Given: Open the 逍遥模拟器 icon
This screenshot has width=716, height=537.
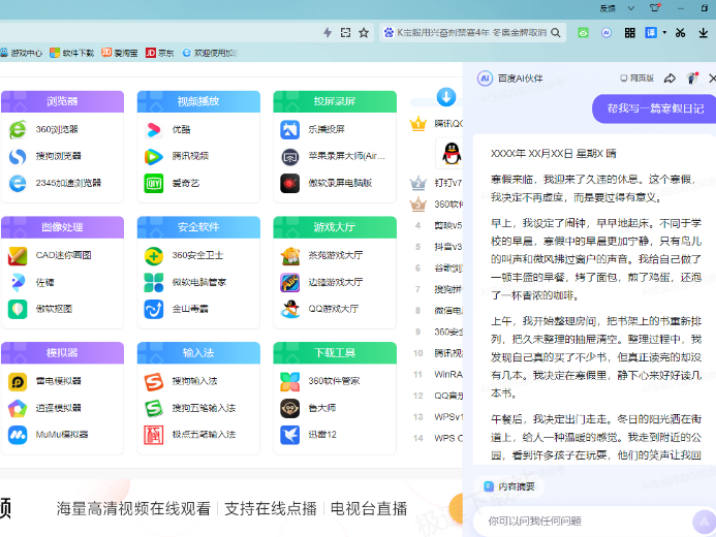Looking at the screenshot, I should pyautogui.click(x=17, y=408).
